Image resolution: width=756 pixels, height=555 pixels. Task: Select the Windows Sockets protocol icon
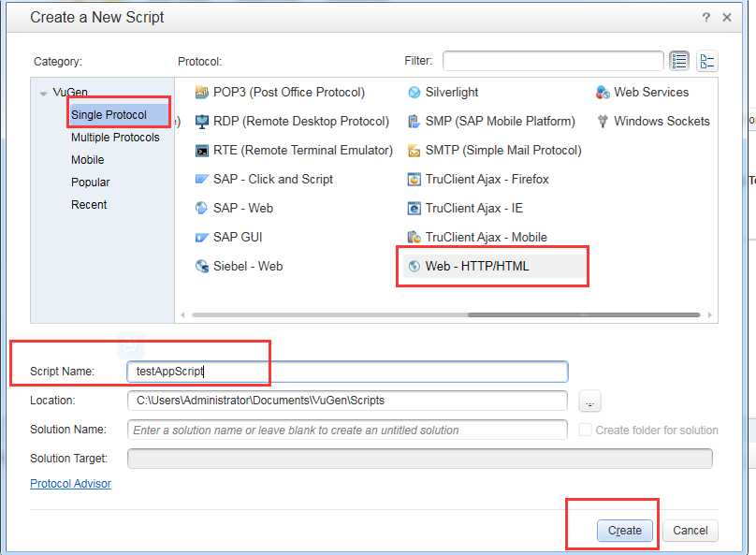point(603,121)
